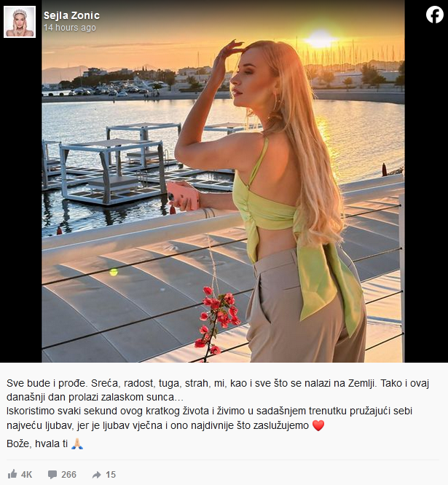Open Sejla Zonic's profile picture thumbnail
Image resolution: width=448 pixels, height=485 pixels.
click(20, 22)
